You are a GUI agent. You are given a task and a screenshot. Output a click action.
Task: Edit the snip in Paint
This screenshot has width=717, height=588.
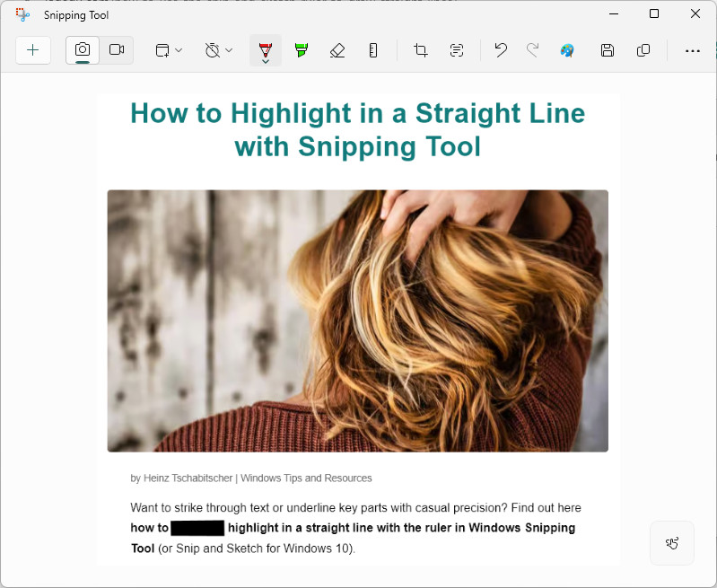pos(567,50)
